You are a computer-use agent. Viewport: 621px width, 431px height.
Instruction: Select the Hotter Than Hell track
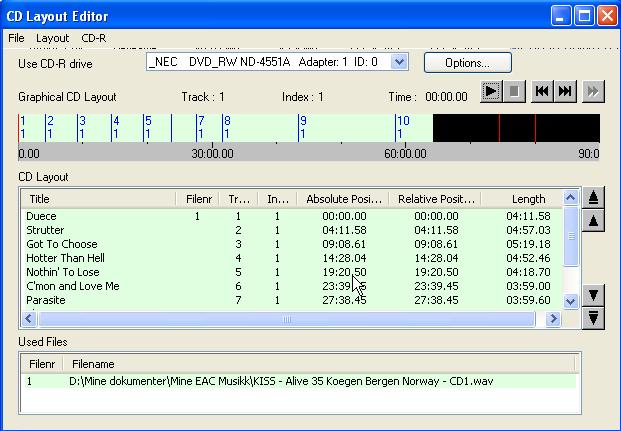[x=292, y=258]
